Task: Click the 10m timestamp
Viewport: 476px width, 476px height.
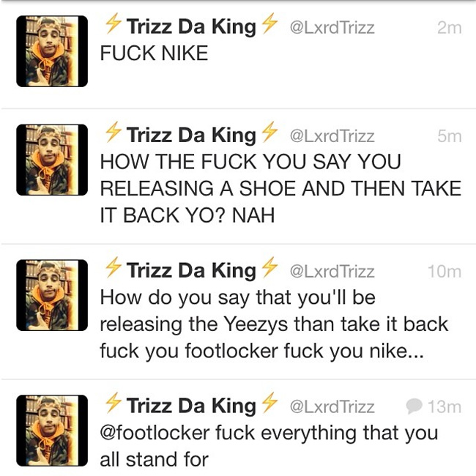Action: [445, 272]
